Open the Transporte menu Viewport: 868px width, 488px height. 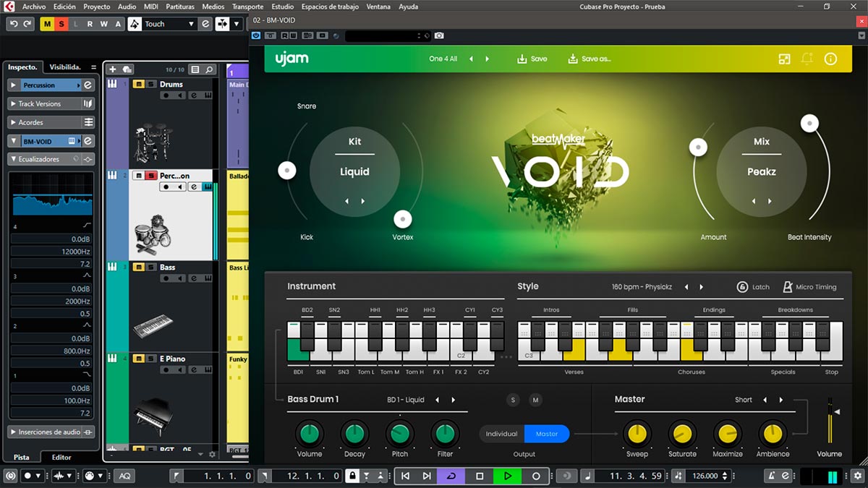[247, 7]
